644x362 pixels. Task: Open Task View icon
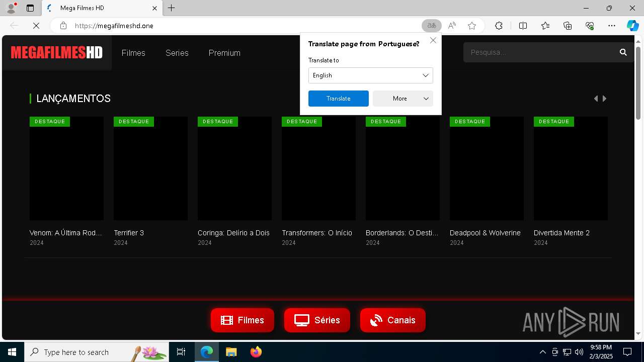(181, 352)
